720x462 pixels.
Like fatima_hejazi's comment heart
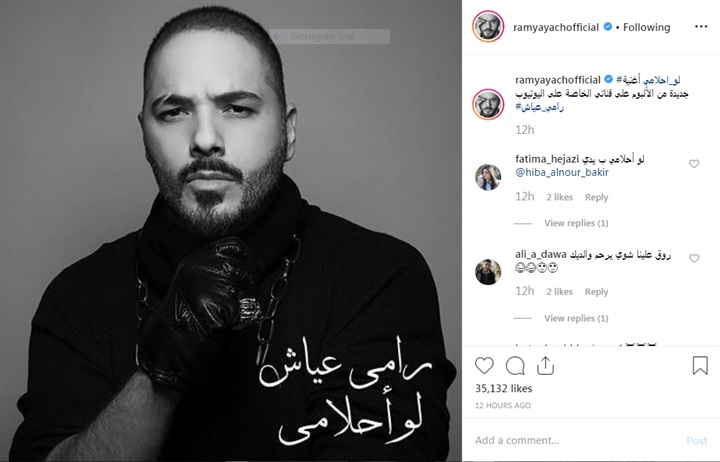[694, 163]
